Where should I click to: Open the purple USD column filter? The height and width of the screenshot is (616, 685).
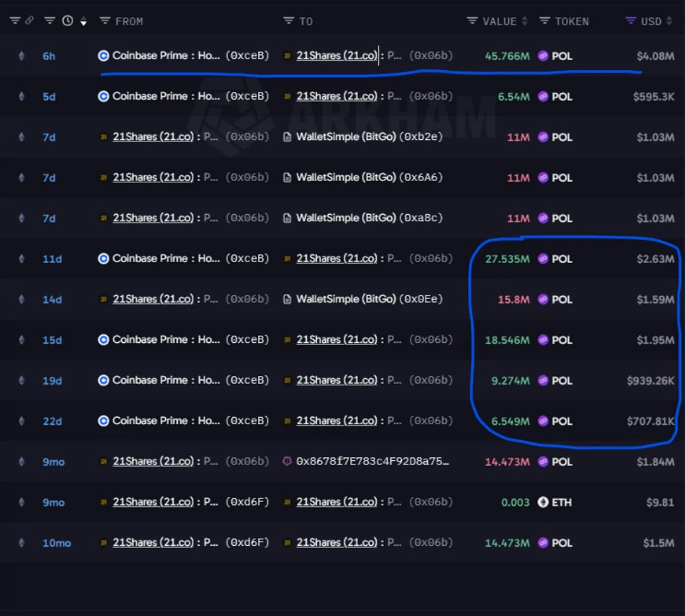click(x=631, y=21)
